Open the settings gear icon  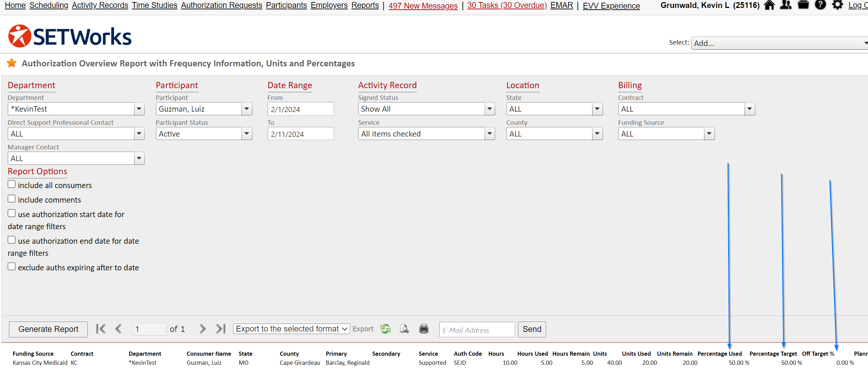pos(838,5)
